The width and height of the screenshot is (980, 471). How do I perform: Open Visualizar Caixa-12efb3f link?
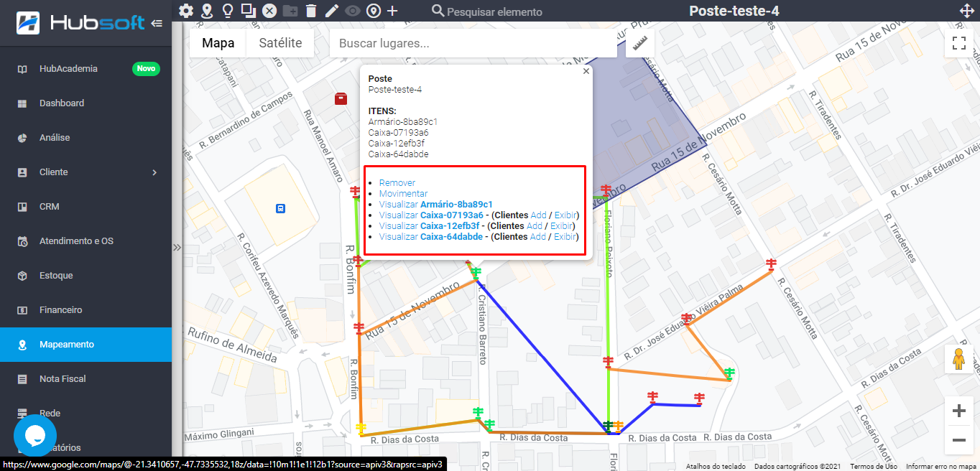(429, 226)
